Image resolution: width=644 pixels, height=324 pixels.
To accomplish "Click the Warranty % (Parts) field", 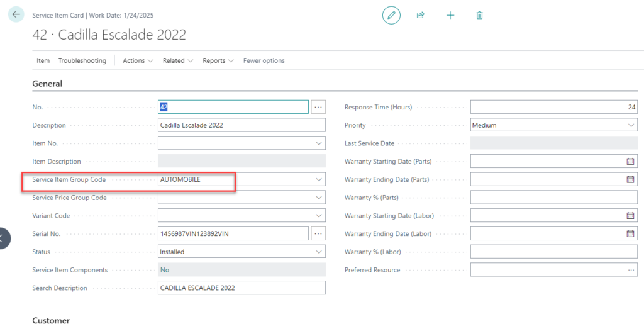I will point(554,198).
